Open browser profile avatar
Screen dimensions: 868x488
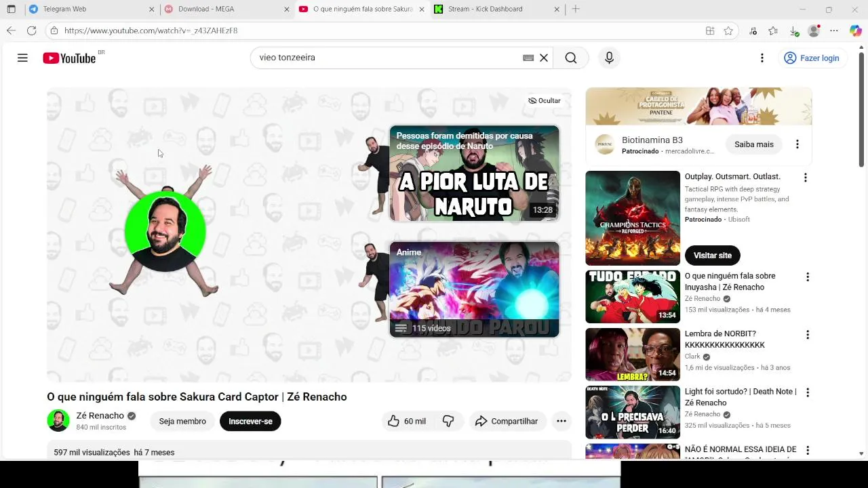coord(814,30)
